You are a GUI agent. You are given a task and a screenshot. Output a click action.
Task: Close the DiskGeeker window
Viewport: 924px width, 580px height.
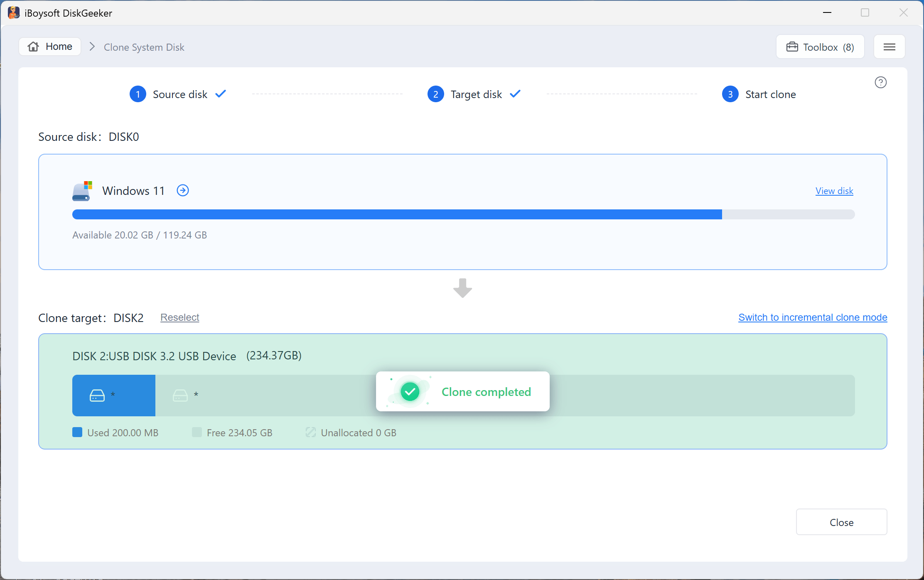pyautogui.click(x=904, y=13)
